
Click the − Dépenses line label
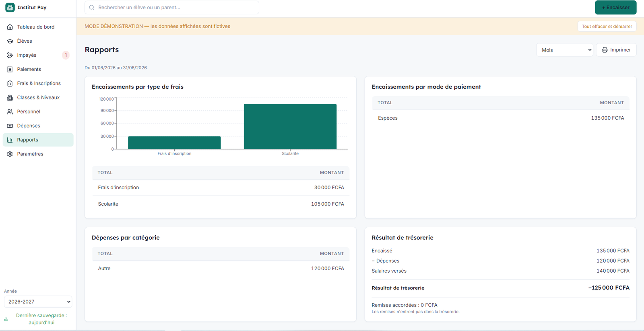[x=385, y=261]
